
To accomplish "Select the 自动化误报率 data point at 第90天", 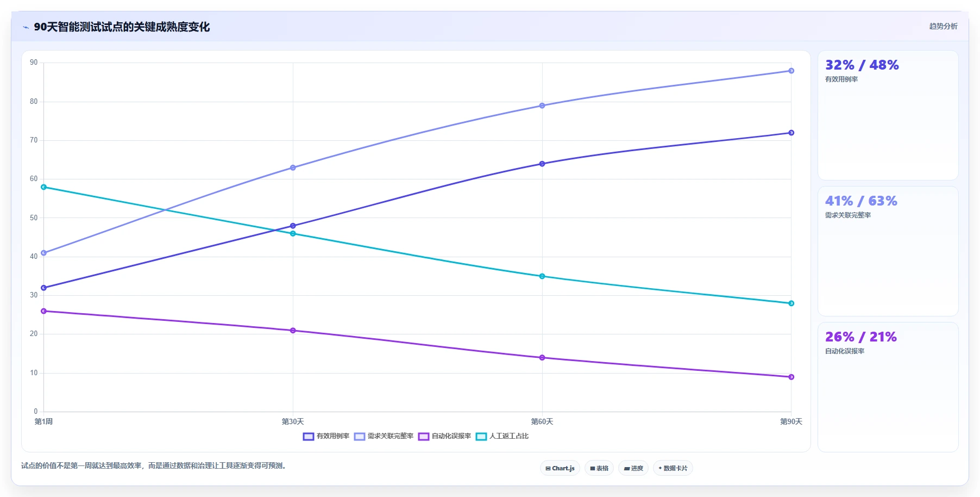I will [791, 377].
